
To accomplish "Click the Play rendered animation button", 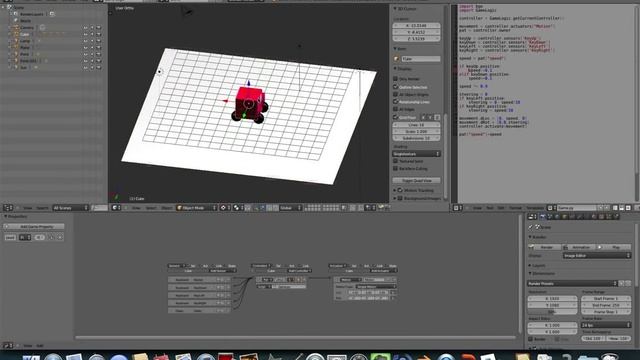I will click(x=614, y=247).
